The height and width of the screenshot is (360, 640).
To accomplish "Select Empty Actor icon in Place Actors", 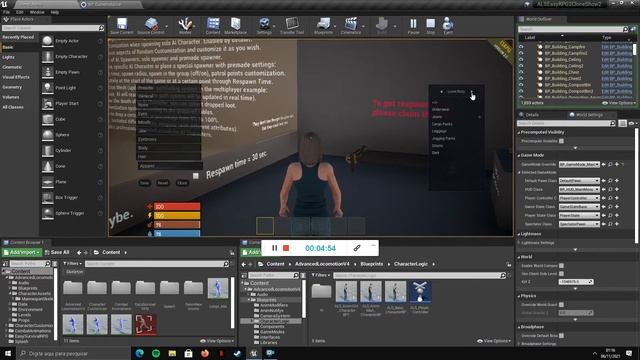I will [x=48, y=41].
